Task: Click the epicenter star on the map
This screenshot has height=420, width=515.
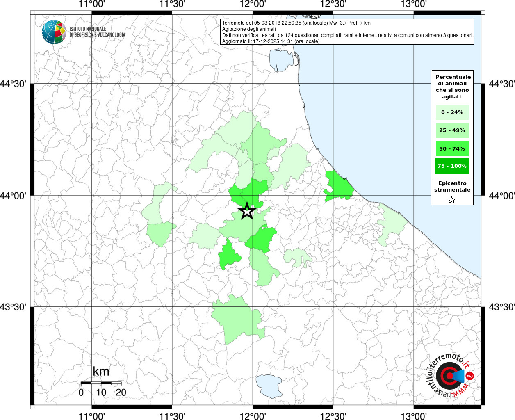Action: point(247,211)
